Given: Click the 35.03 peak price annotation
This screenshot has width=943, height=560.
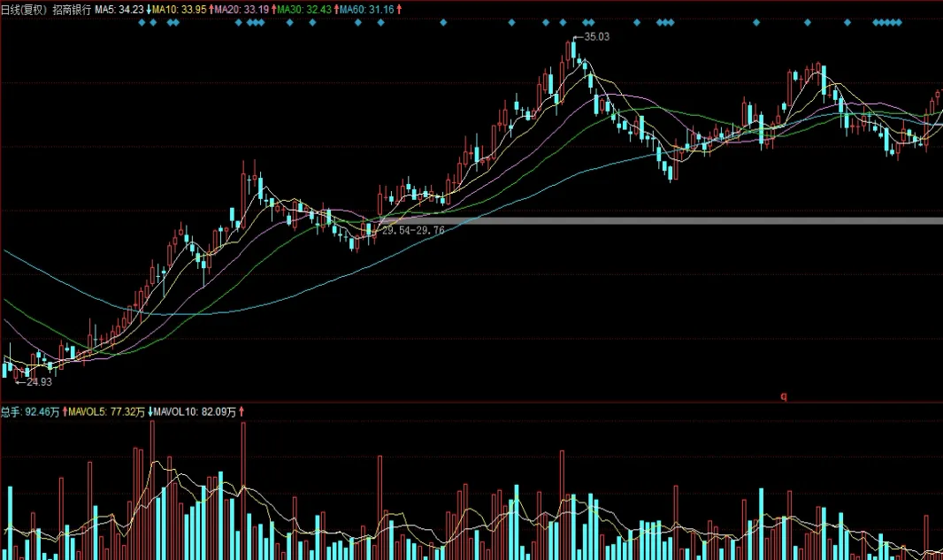Looking at the screenshot, I should 596,36.
